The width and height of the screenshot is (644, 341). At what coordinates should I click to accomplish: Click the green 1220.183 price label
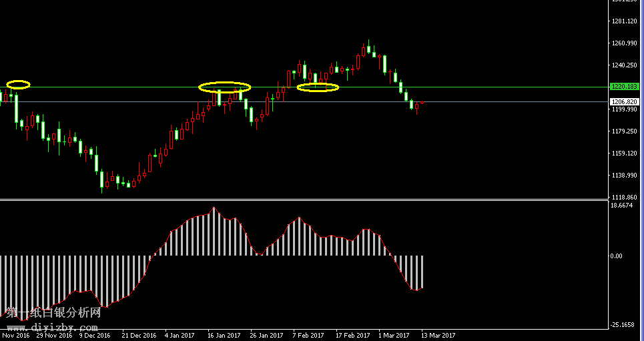(x=625, y=87)
